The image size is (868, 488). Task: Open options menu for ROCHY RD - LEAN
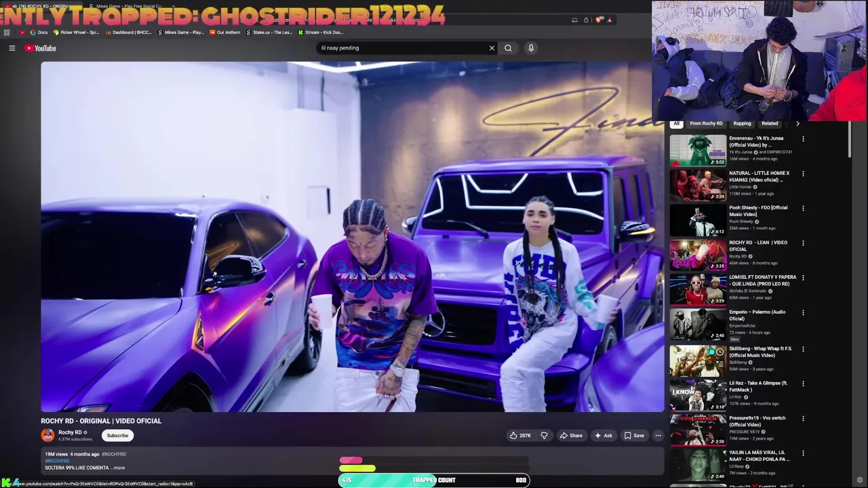pos(803,243)
